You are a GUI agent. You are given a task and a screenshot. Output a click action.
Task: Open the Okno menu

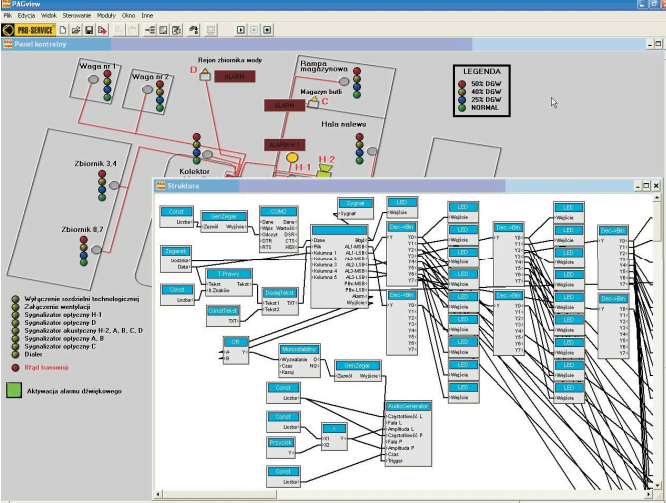pos(128,15)
